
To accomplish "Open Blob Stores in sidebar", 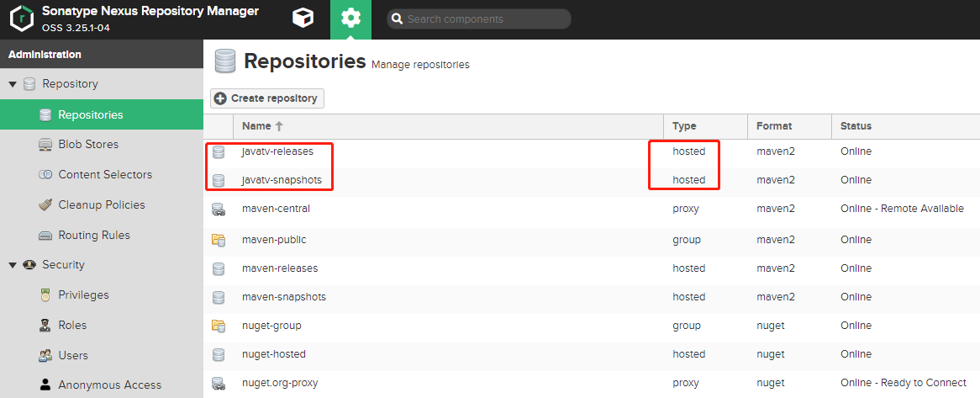I will click(x=88, y=145).
